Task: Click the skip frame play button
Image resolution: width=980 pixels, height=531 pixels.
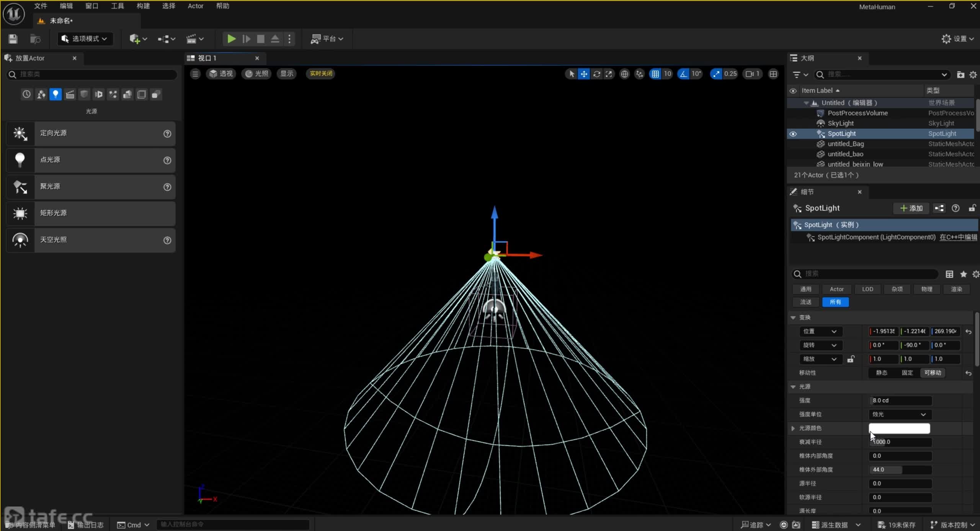Action: [x=246, y=39]
